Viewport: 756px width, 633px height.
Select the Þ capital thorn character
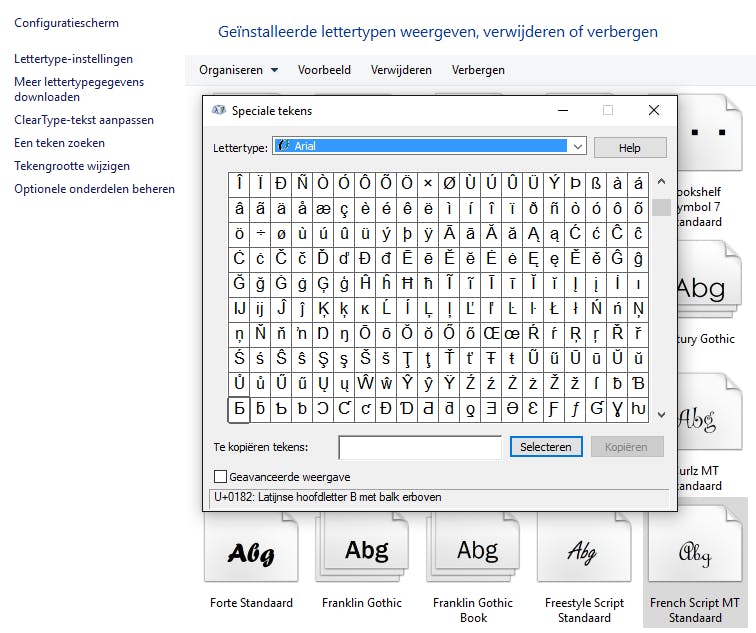(x=575, y=184)
